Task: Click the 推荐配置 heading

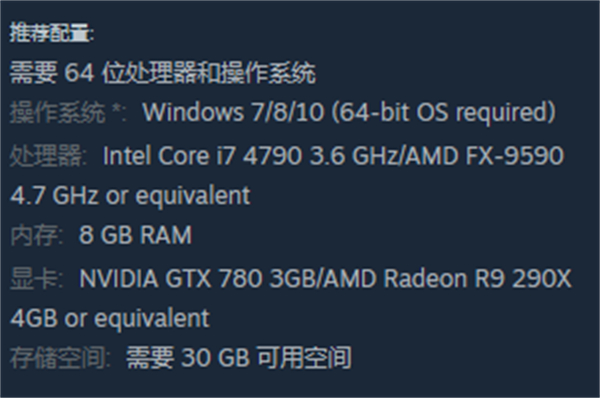Action: [51, 33]
